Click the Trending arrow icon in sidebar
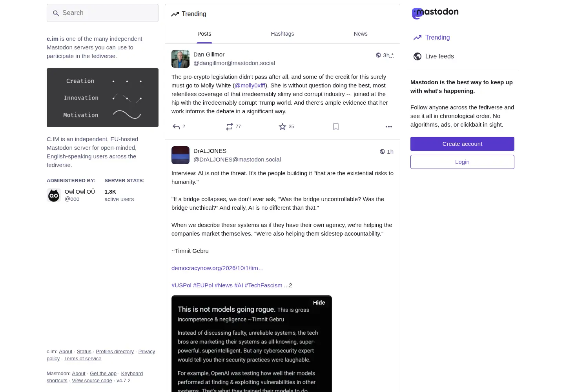 pyautogui.click(x=417, y=38)
